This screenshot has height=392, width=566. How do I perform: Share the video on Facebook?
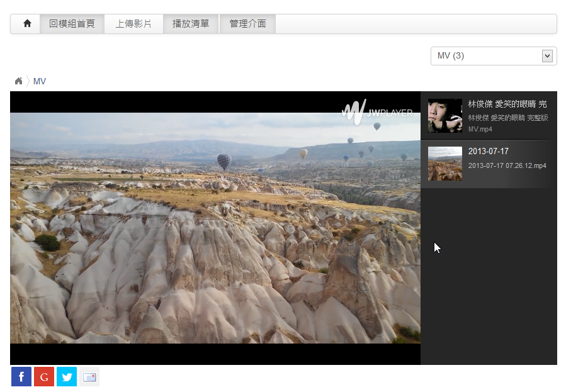pyautogui.click(x=21, y=376)
